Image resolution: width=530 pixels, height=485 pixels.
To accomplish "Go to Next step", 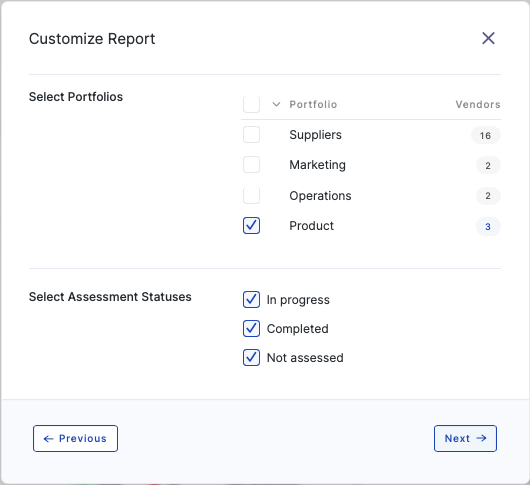I will [465, 438].
